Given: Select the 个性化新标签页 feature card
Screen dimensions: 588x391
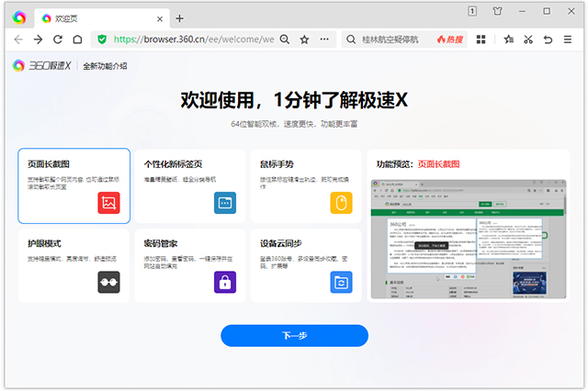Looking at the screenshot, I should (x=190, y=186).
